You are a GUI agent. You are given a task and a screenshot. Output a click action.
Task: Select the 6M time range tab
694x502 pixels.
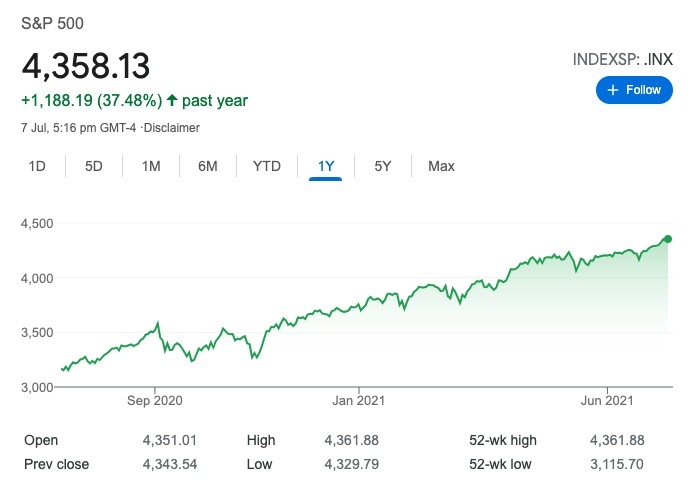pos(208,166)
